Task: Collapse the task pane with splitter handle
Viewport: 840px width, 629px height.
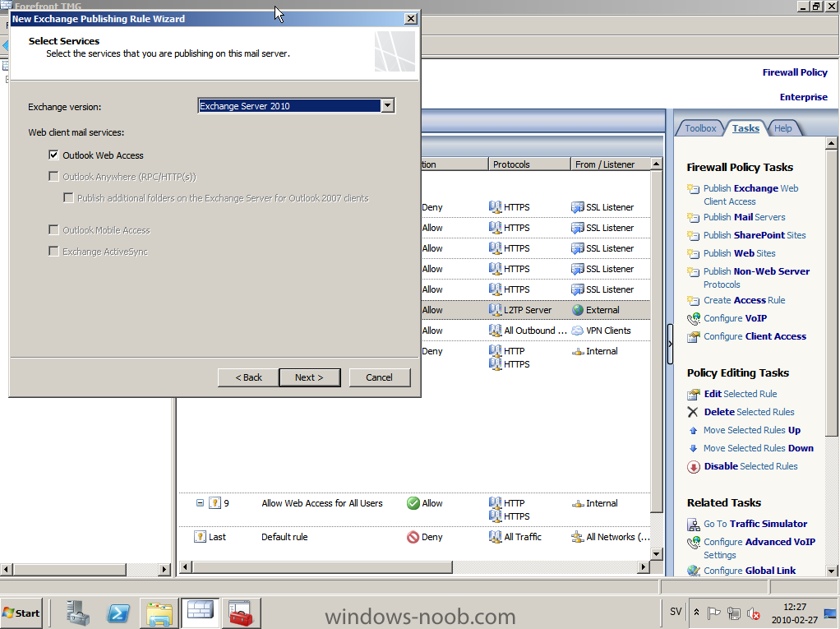Action: point(670,344)
